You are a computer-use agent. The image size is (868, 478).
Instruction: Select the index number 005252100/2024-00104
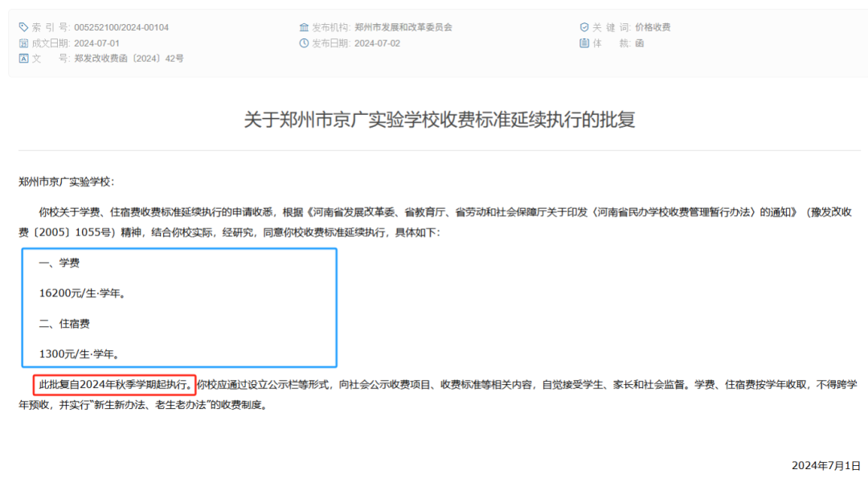121,27
